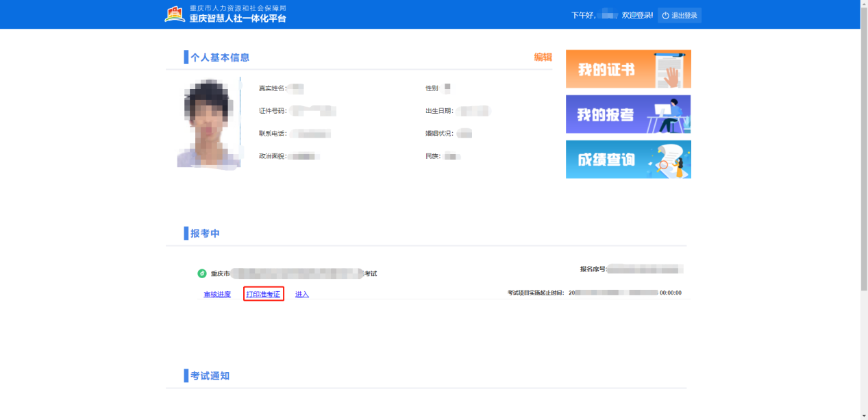868x420 pixels.
Task: Click the user profile photo
Action: coord(209,124)
